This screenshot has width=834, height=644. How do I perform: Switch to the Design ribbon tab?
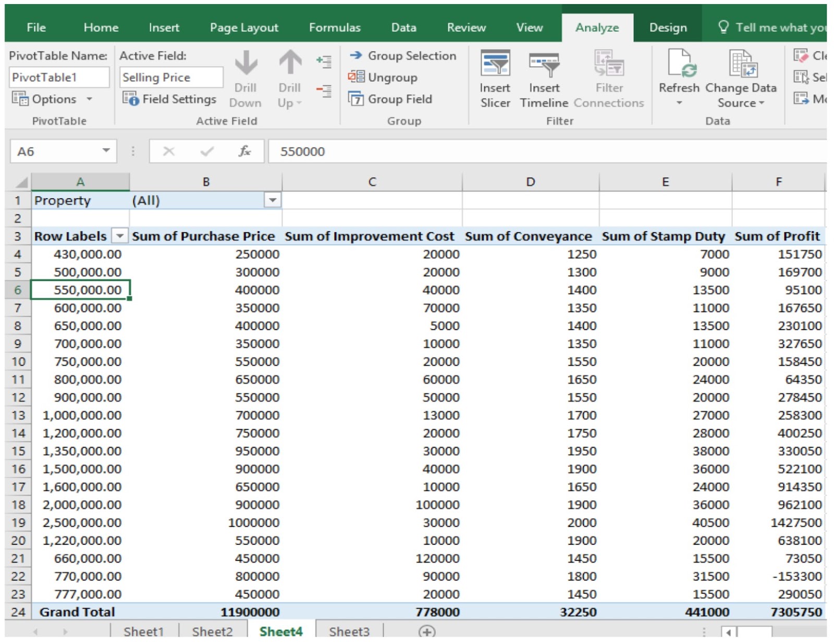[667, 28]
